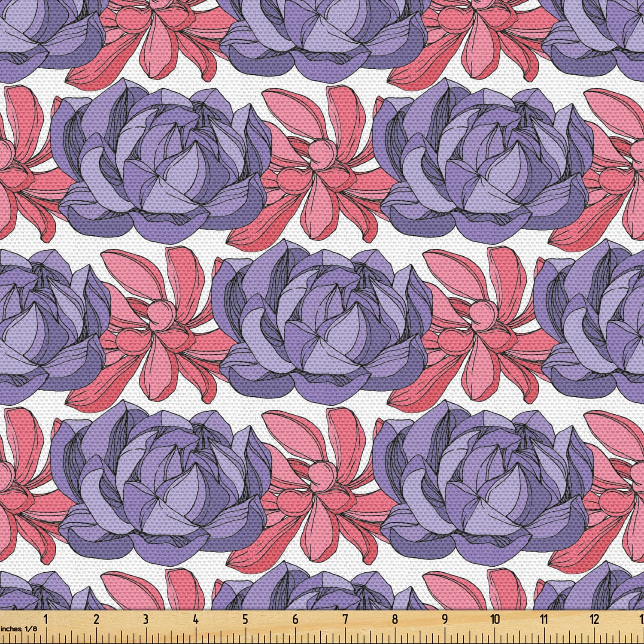Click the ruler number 12

[x=595, y=619]
